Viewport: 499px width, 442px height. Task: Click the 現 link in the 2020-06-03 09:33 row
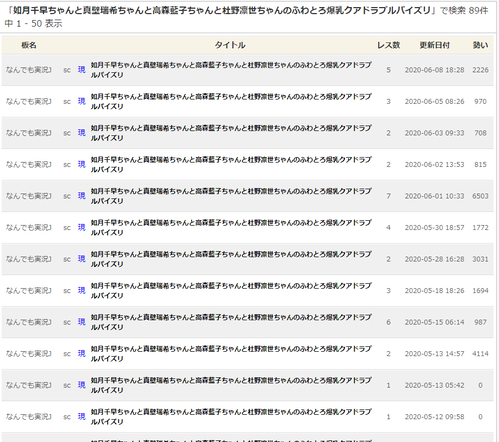pos(82,133)
